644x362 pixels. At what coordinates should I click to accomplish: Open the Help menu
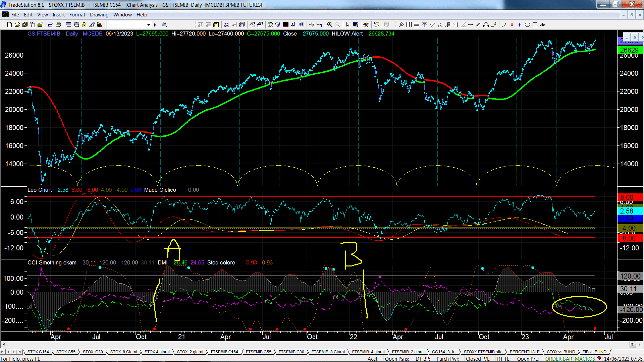pyautogui.click(x=142, y=15)
